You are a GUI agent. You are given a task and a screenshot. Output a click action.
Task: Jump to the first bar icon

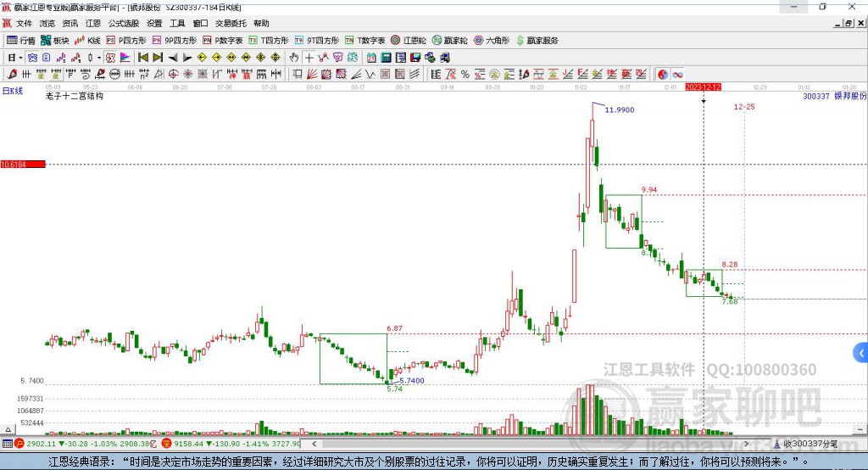pyautogui.click(x=142, y=58)
